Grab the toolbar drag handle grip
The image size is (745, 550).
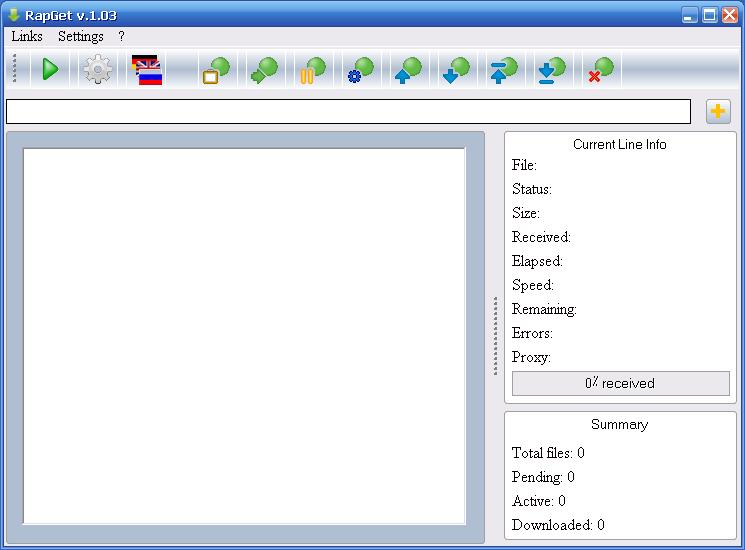click(x=15, y=69)
